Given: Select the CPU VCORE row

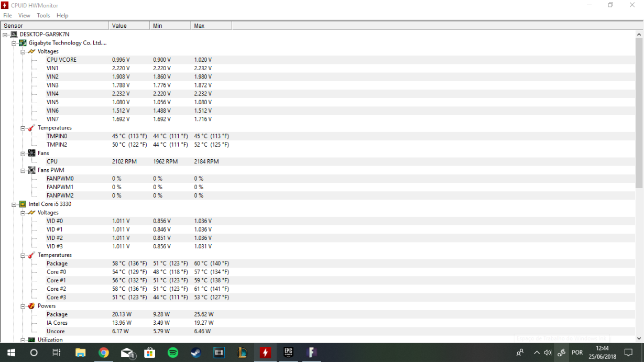Looking at the screenshot, I should pos(318,60).
